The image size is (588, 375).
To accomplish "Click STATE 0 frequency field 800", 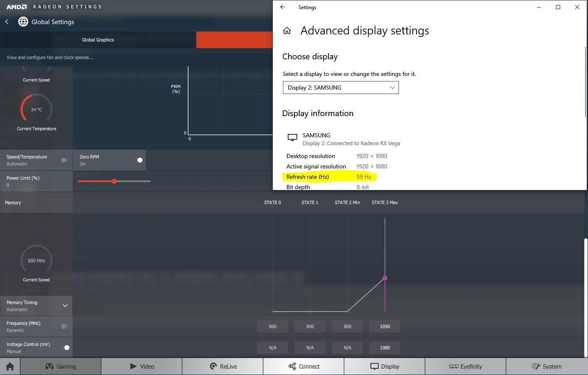I will 273,326.
